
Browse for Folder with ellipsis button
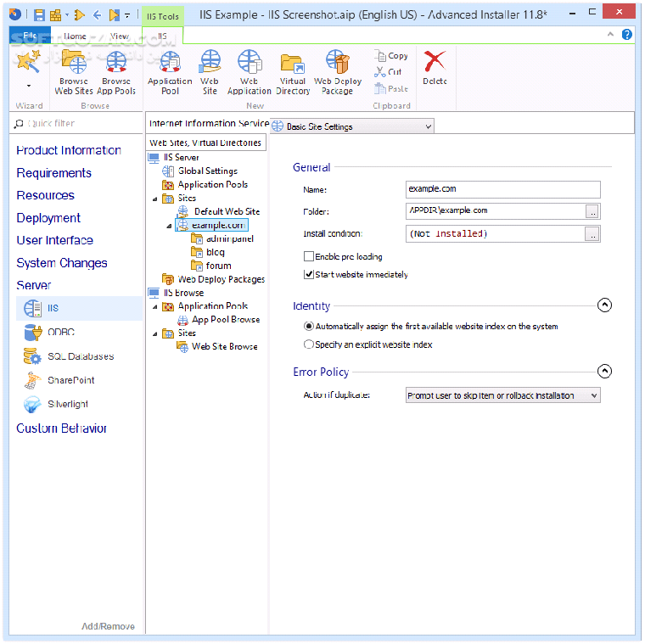coord(592,211)
